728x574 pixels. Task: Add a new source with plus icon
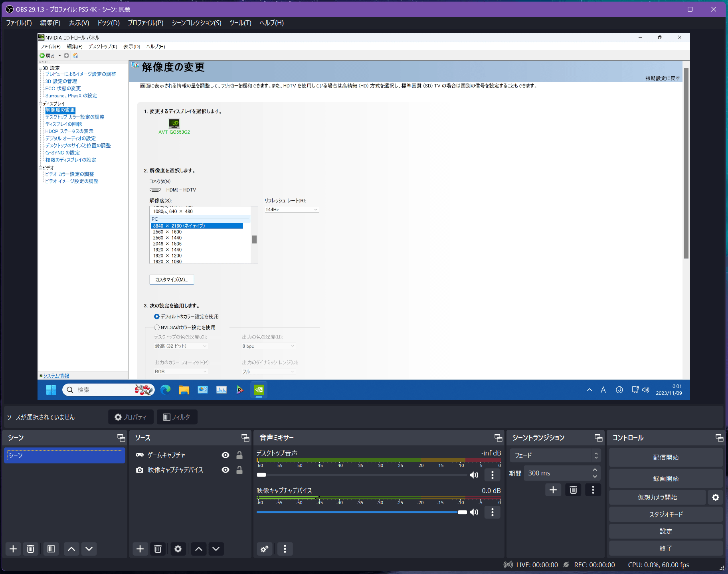(140, 549)
